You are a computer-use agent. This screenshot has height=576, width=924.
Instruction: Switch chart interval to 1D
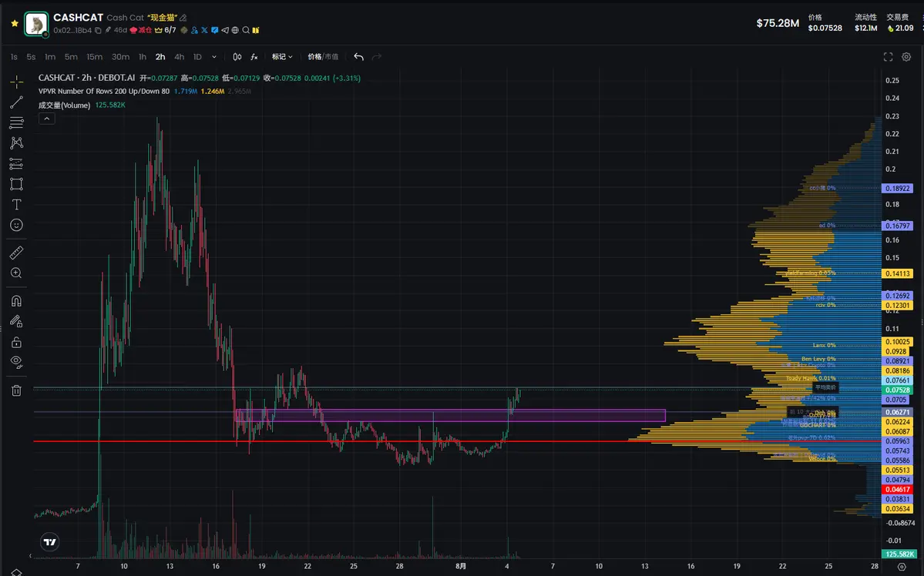197,56
